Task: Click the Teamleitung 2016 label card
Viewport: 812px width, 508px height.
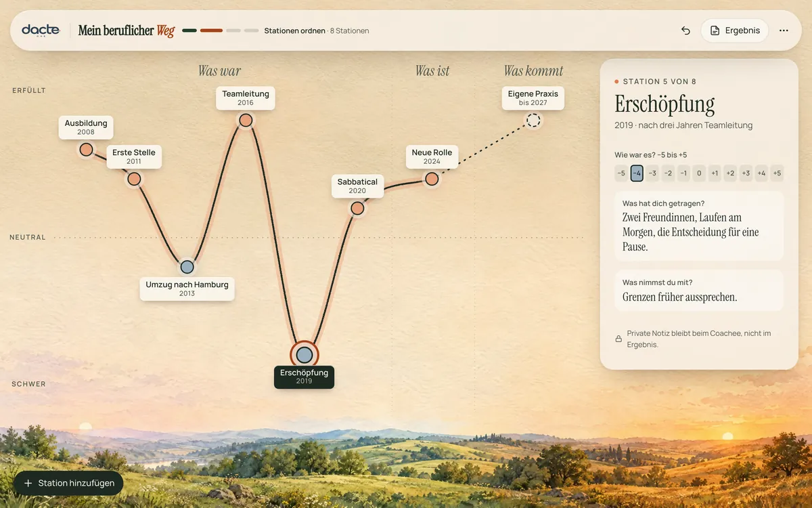Action: (x=246, y=98)
